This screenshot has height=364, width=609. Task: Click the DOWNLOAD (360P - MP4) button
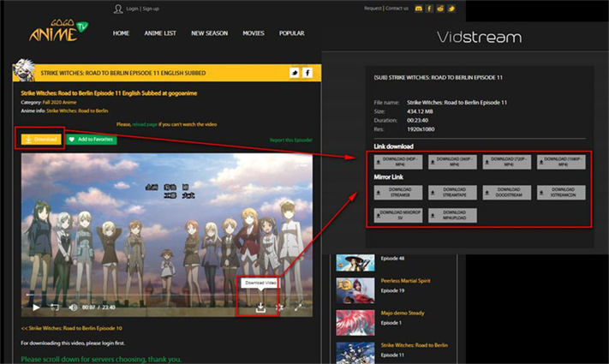452,162
